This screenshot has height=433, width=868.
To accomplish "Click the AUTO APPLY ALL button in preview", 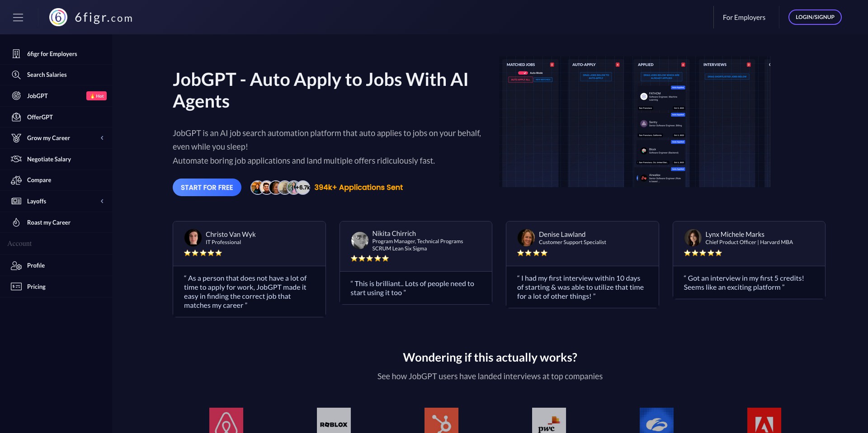I will (521, 80).
